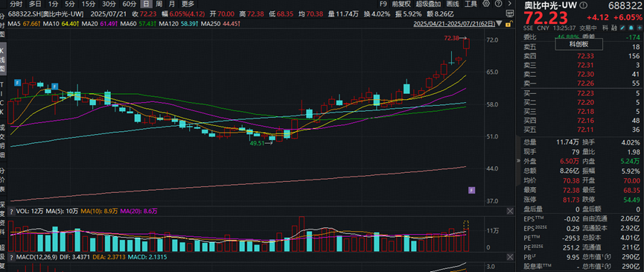Select the 日 daily period tab
Image resolution: width=644 pixels, height=272 pixels.
click(146, 4)
